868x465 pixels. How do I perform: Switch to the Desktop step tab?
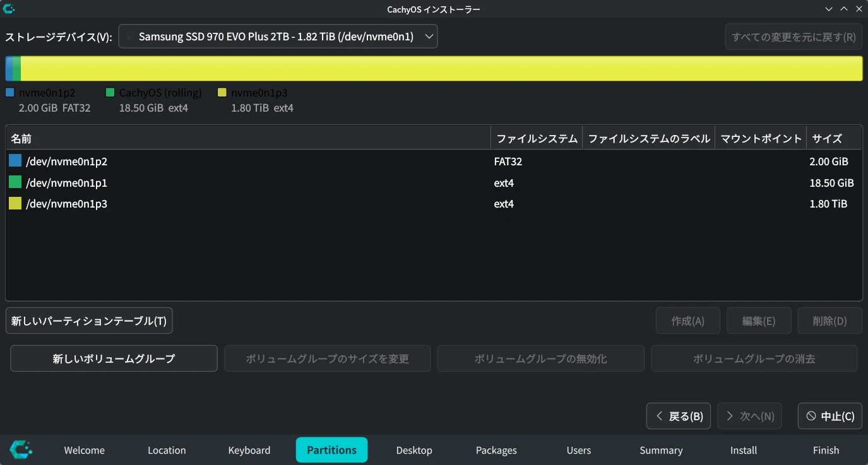tap(414, 450)
